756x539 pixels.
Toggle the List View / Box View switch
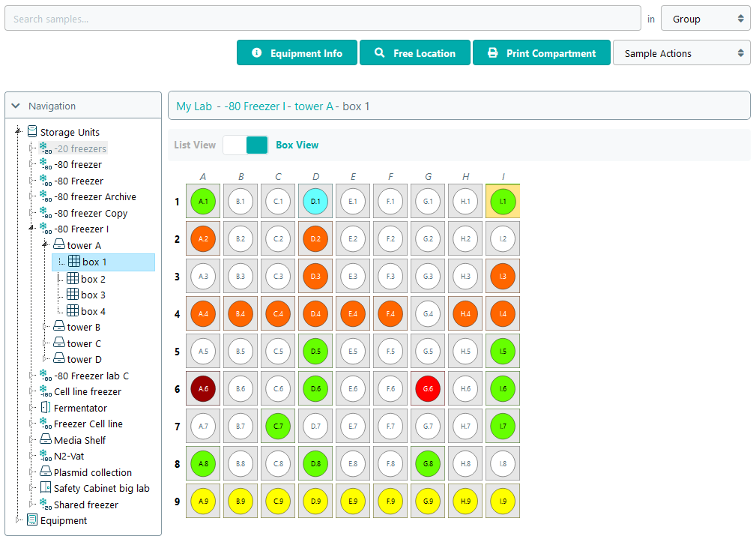[245, 145]
